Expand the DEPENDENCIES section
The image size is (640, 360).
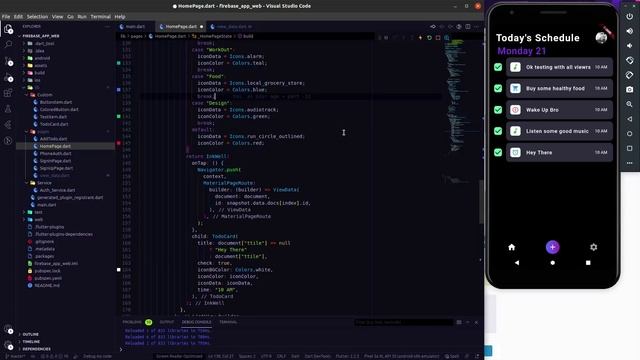(x=36, y=349)
